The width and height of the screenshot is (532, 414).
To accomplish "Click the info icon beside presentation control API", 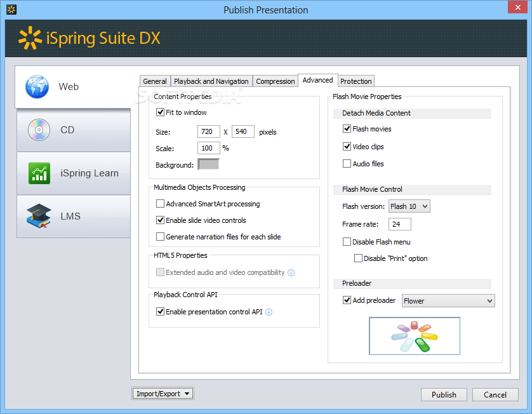I will pyautogui.click(x=269, y=312).
